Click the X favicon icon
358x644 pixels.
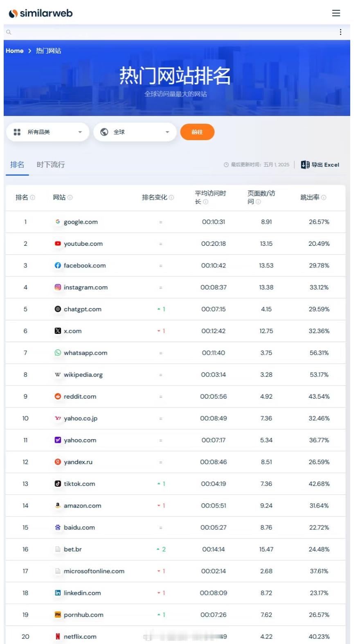point(58,331)
